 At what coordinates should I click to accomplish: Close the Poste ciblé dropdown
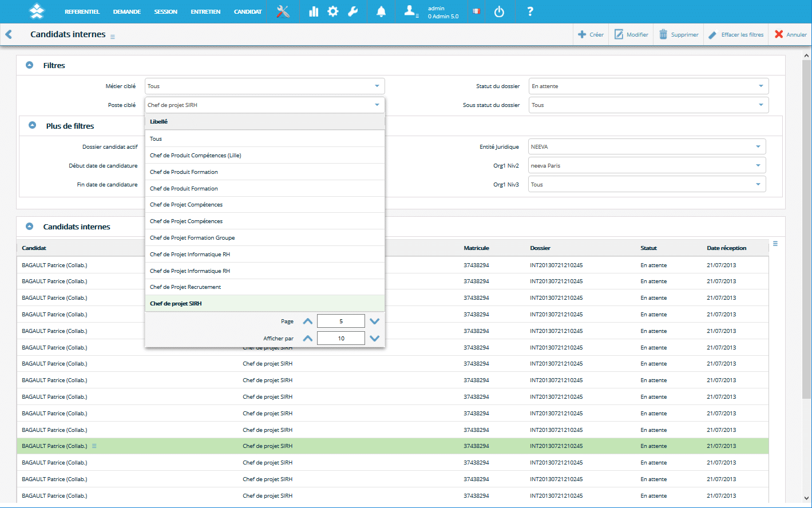coord(265,105)
